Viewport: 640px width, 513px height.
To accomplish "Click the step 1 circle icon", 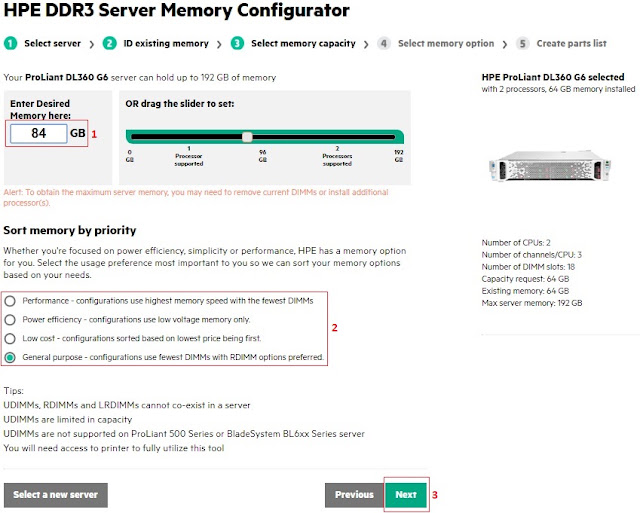I will [10, 43].
